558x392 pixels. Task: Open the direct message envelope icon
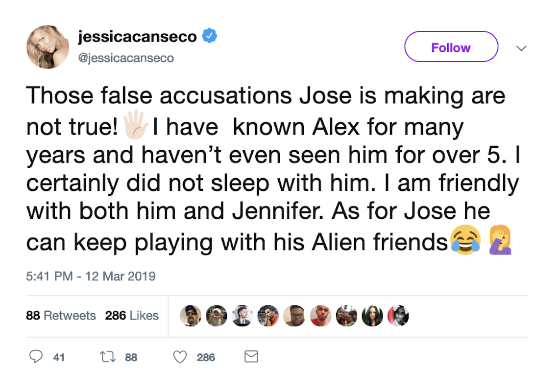(x=251, y=357)
